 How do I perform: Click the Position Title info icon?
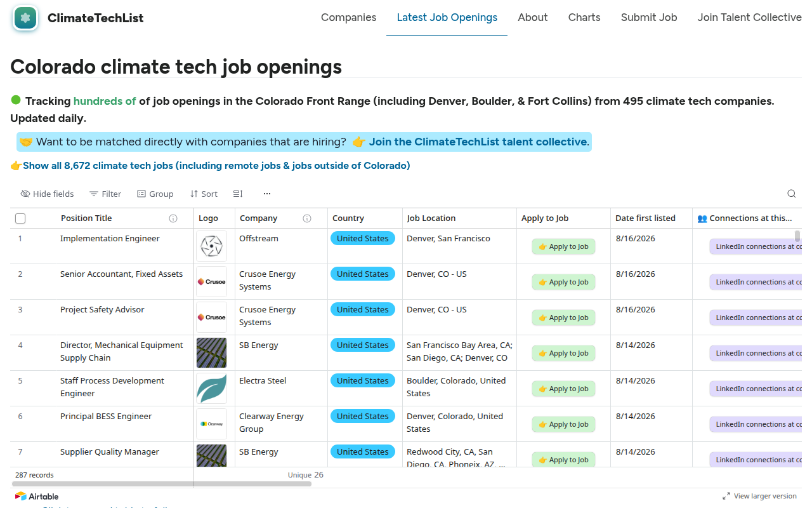click(173, 218)
